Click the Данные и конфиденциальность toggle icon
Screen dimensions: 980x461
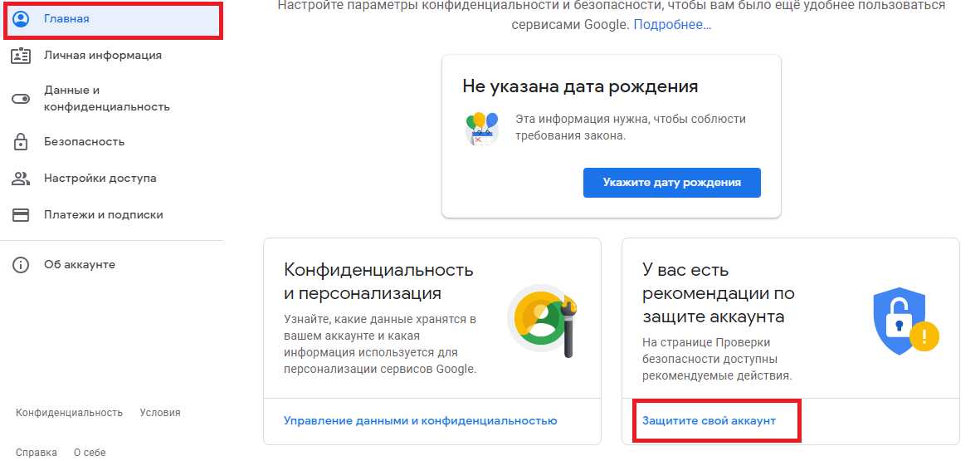point(21,99)
